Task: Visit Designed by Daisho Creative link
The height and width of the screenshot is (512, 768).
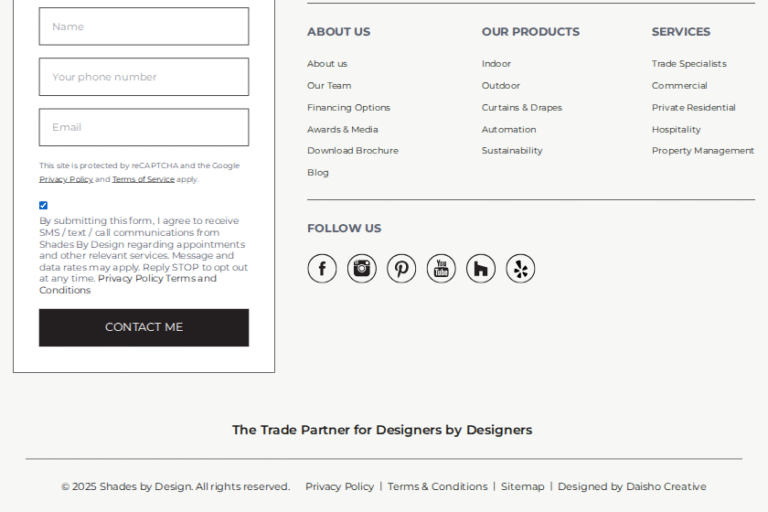Action: click(x=632, y=487)
